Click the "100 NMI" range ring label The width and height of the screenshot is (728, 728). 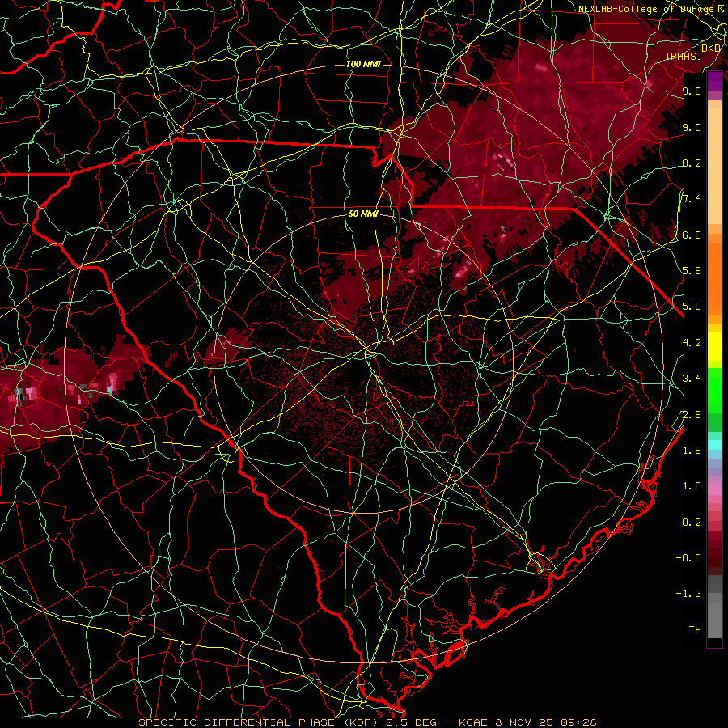(x=363, y=64)
